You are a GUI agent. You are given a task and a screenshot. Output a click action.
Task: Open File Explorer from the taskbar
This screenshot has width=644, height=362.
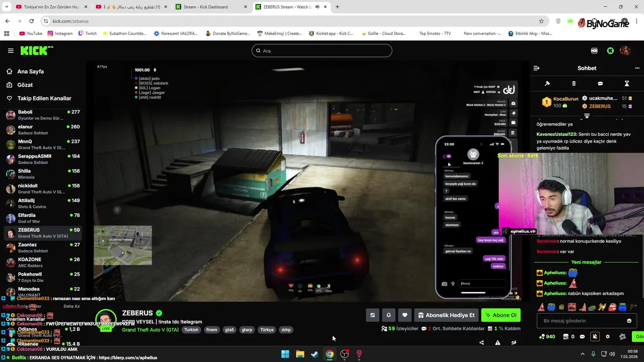[300, 354]
